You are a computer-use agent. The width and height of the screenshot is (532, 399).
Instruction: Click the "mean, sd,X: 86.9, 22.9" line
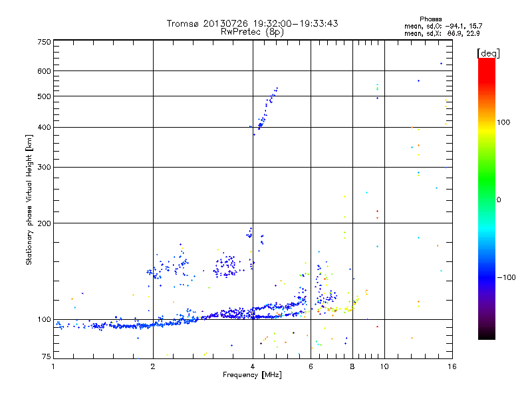(442, 34)
